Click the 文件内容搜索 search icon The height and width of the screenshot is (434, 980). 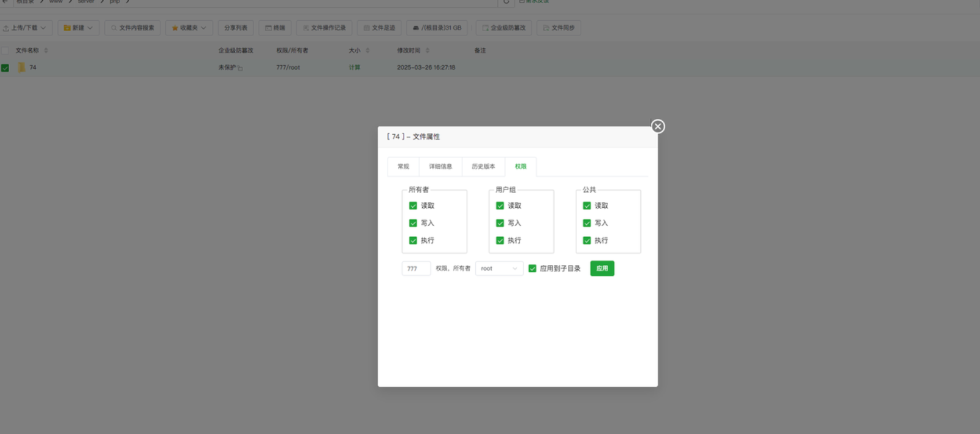point(114,28)
